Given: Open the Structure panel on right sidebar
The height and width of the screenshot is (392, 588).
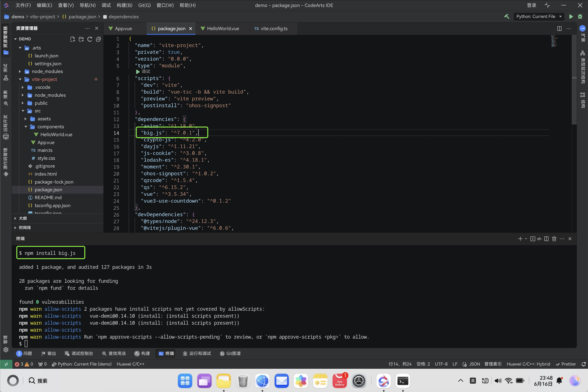Looking at the screenshot, I should coord(582,100).
